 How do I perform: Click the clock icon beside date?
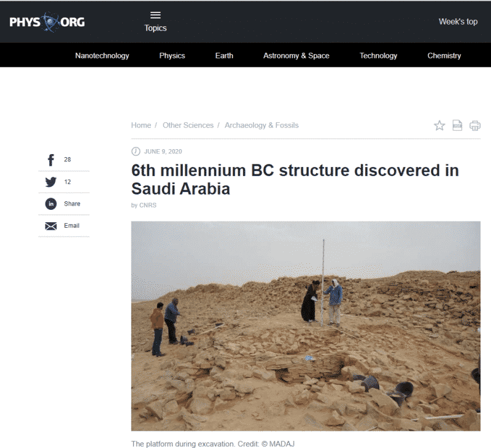click(136, 152)
